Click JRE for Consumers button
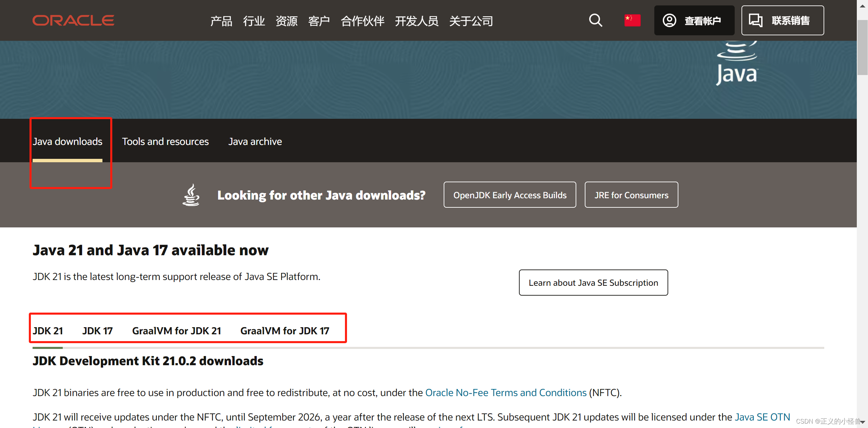The image size is (868, 428). point(631,195)
